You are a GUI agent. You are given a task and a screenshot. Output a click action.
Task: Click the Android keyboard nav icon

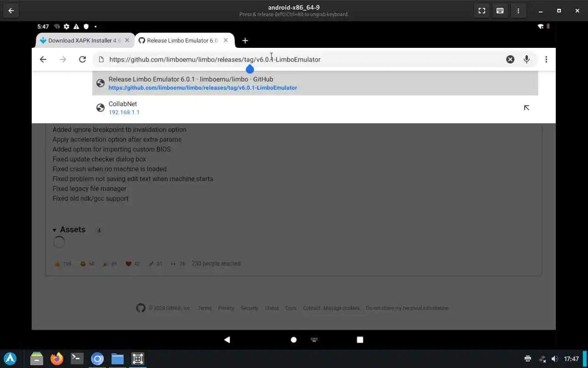314,339
